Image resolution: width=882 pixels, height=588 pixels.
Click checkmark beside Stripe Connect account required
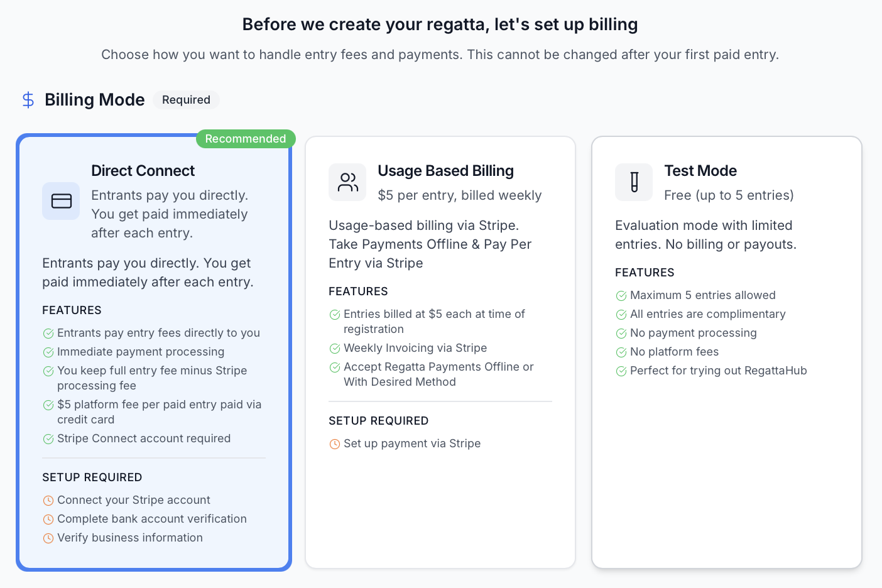pos(48,439)
